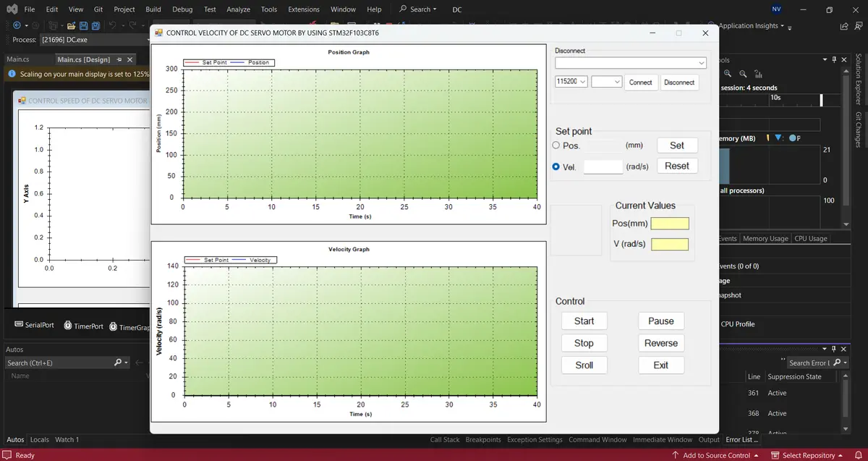Click the Share icon in the title area
Viewport: 868px width, 461px height.
pyautogui.click(x=844, y=26)
